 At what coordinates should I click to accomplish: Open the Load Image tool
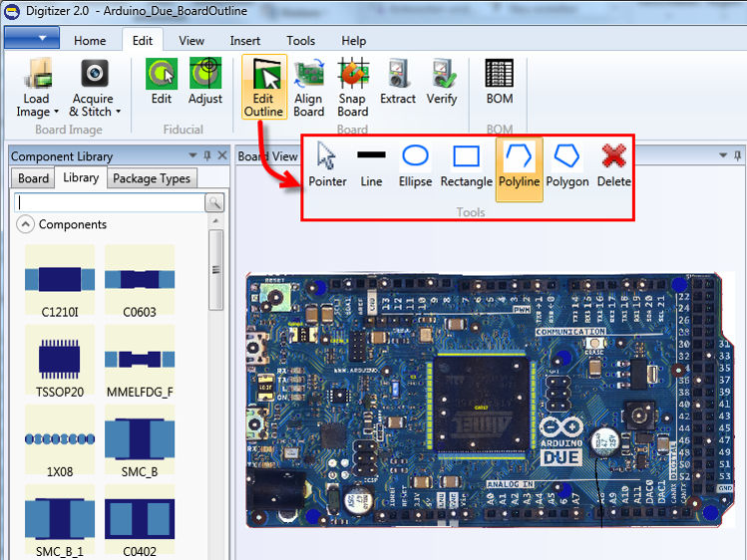tap(37, 88)
